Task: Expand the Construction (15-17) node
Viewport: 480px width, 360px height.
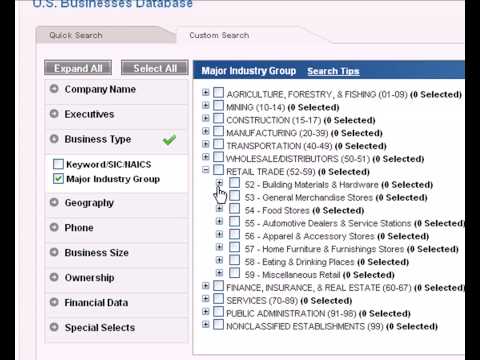Action: pos(206,118)
